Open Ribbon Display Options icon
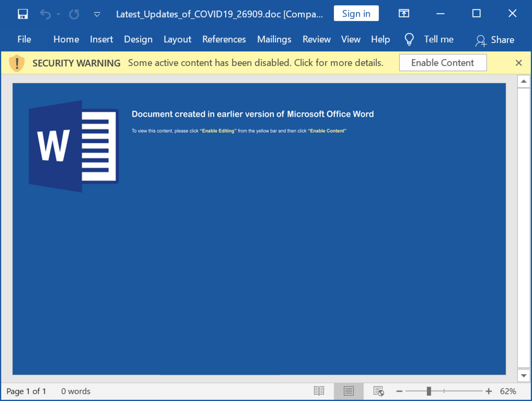 (404, 14)
